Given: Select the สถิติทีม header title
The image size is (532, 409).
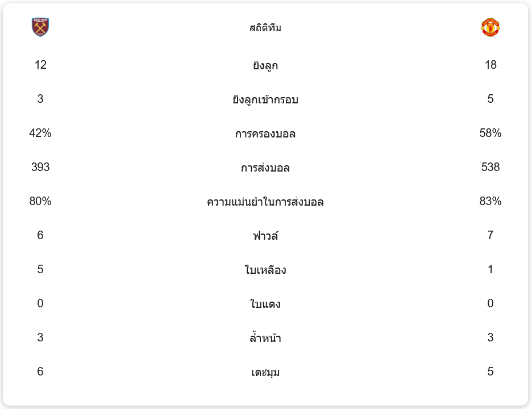Looking at the screenshot, I should tap(265, 27).
